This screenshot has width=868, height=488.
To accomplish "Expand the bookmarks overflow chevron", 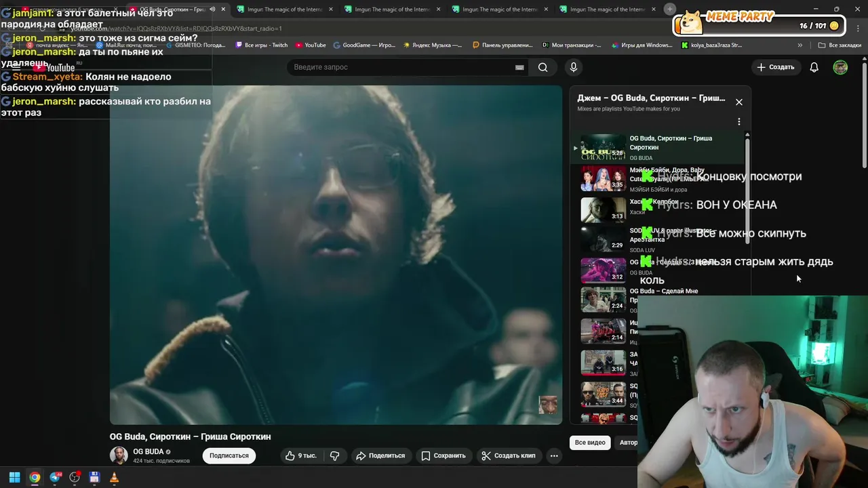I will coord(800,45).
